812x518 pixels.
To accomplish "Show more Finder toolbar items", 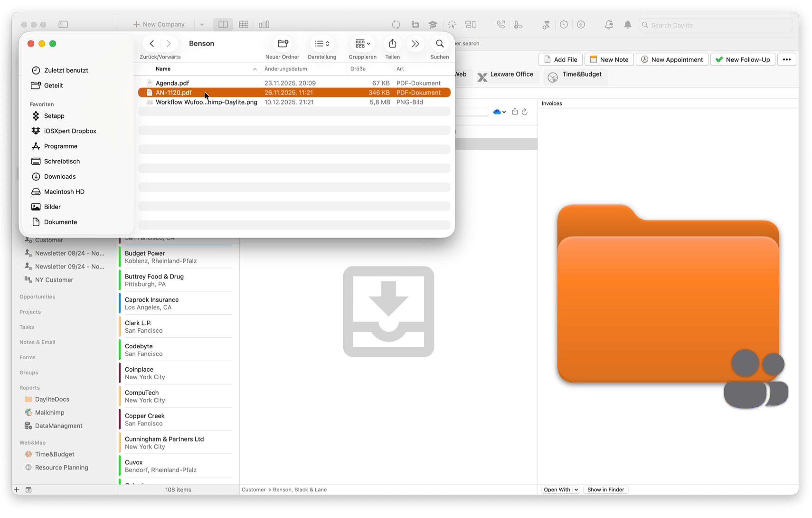I will pos(415,44).
